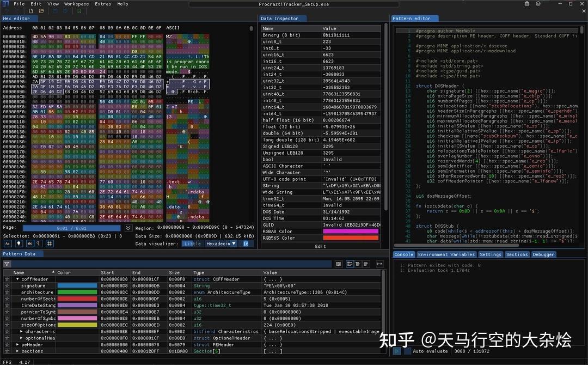Image resolution: width=588 pixels, height=365 pixels.
Task: Click the grid icon below the selection info
Action: [50, 244]
